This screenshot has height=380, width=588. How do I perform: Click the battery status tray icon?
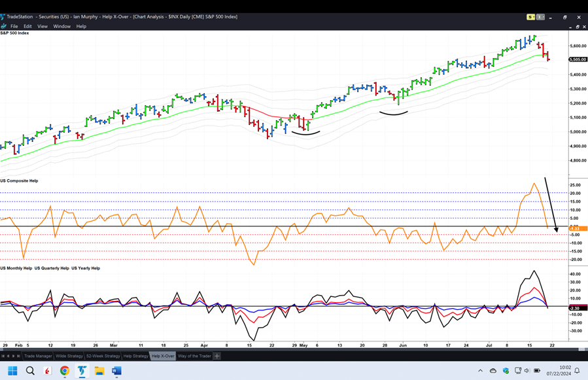click(x=537, y=371)
